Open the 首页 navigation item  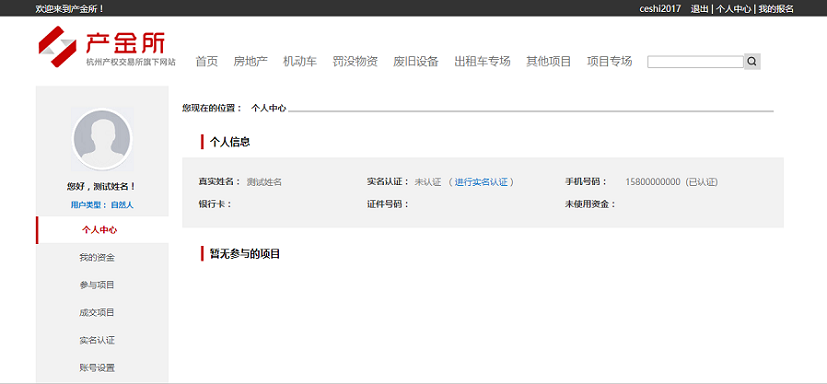(207, 62)
